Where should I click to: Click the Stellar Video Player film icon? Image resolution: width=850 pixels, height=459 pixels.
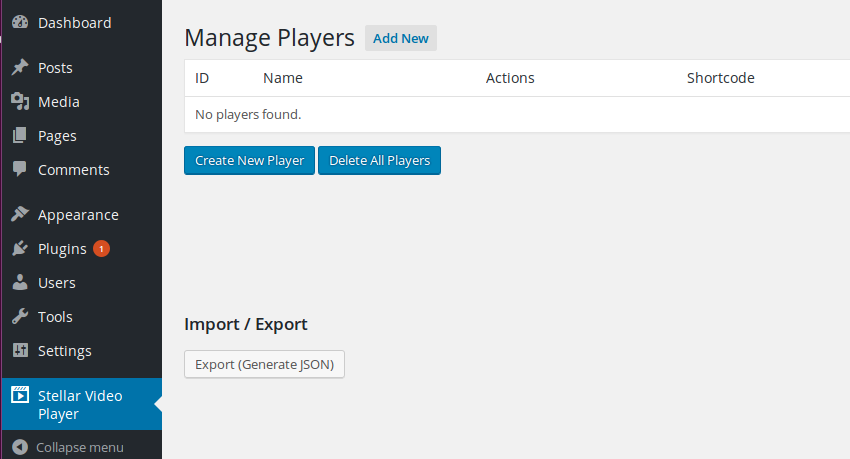pyautogui.click(x=20, y=395)
